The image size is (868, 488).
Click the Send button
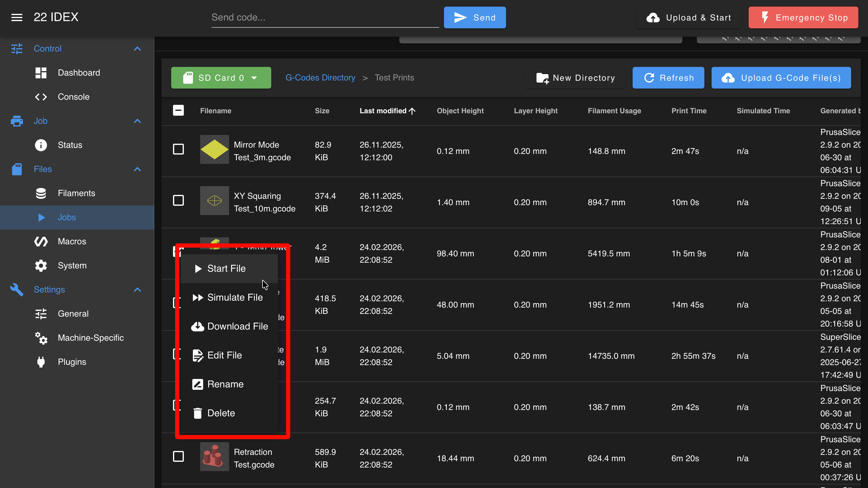[x=475, y=17]
